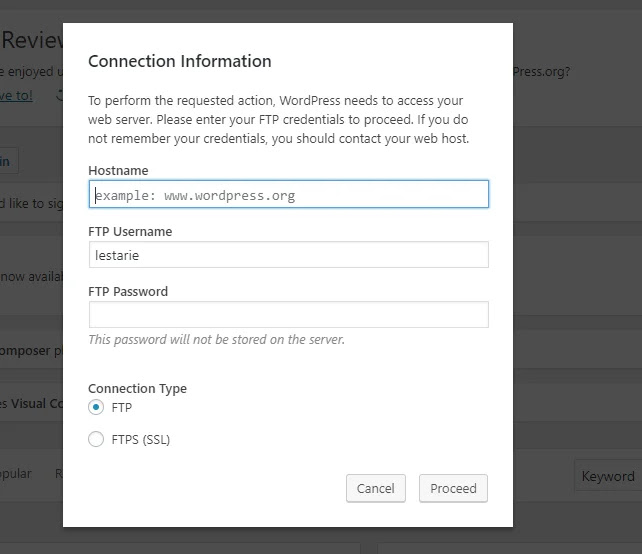Click the Hostname input field
This screenshot has width=642, height=554.
point(288,194)
